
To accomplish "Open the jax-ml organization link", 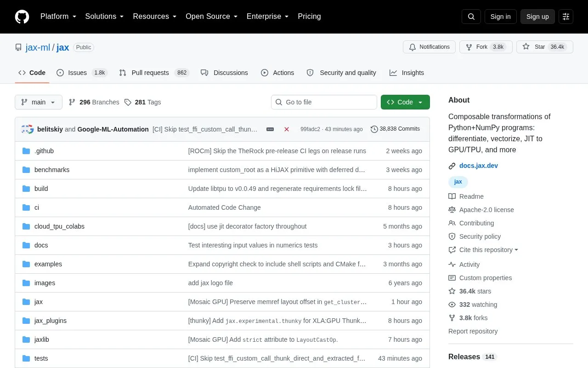I will (x=38, y=47).
